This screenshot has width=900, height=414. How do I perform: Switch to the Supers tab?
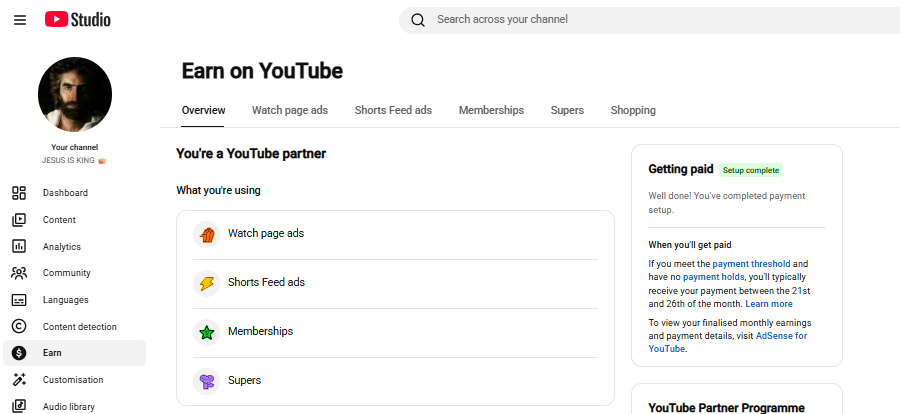[x=567, y=110]
